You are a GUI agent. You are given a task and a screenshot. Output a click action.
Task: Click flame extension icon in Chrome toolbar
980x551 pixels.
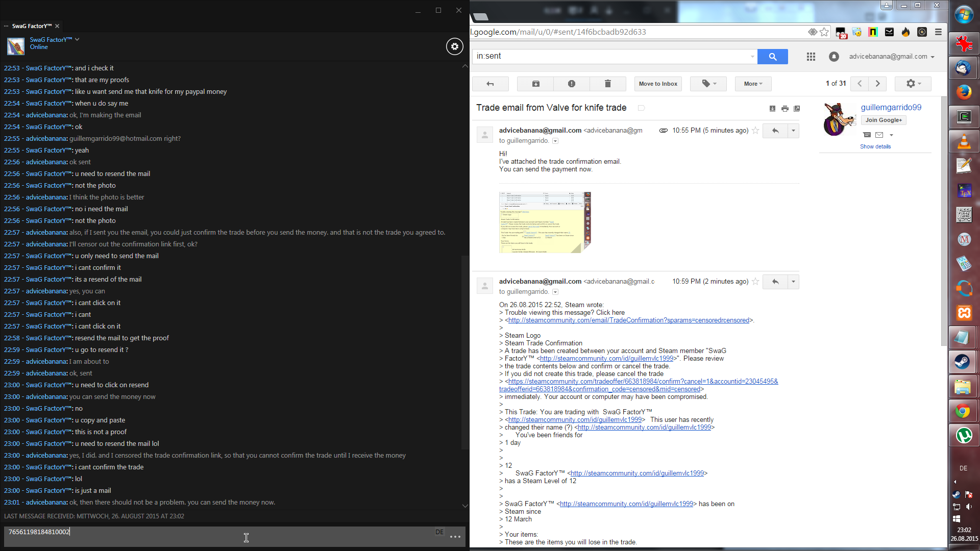tap(905, 32)
